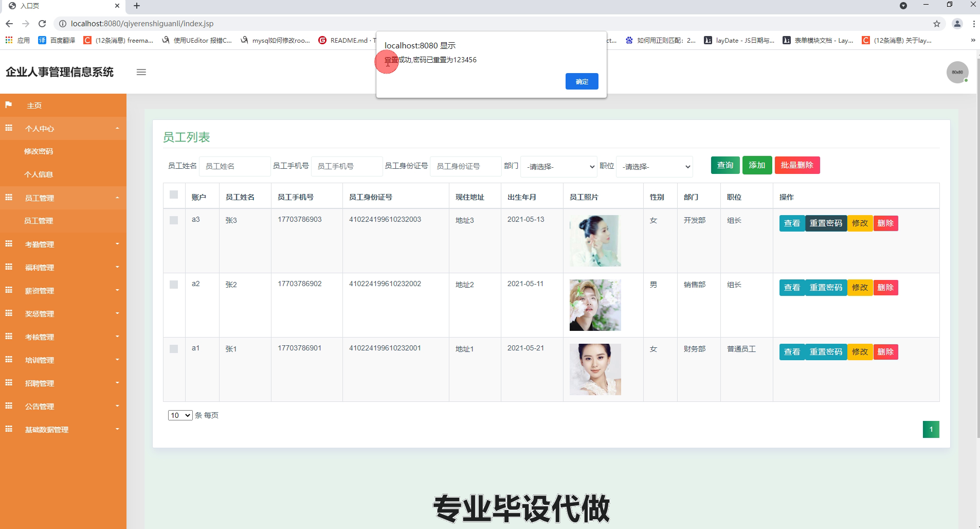This screenshot has width=980, height=529.
Task: Open the 职位 position dropdown
Action: 654,167
